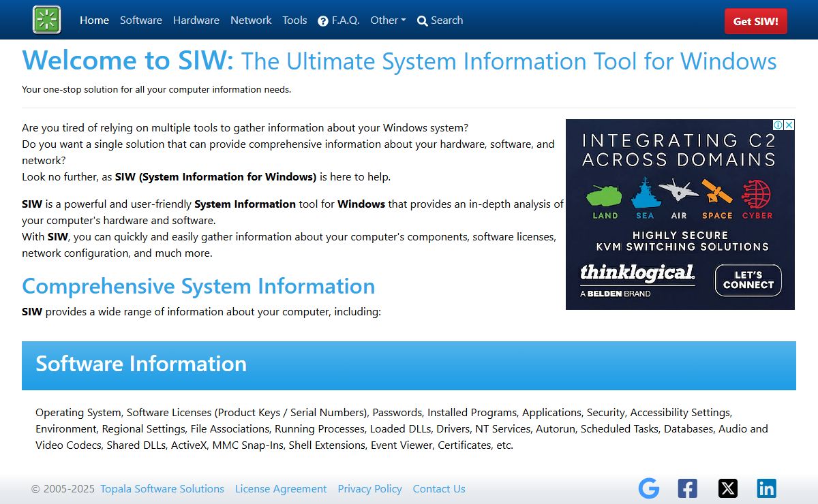Open the Software menu item
Screen dimensions: 818x504
point(141,20)
